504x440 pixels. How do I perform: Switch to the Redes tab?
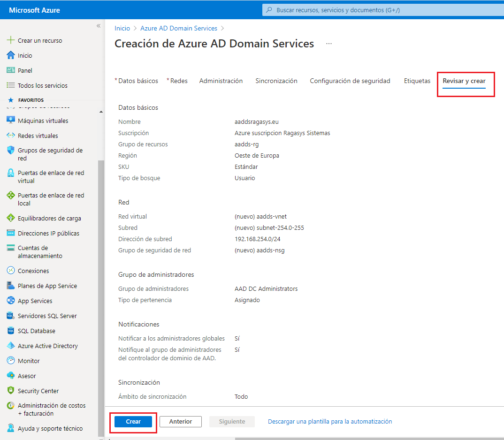(177, 81)
